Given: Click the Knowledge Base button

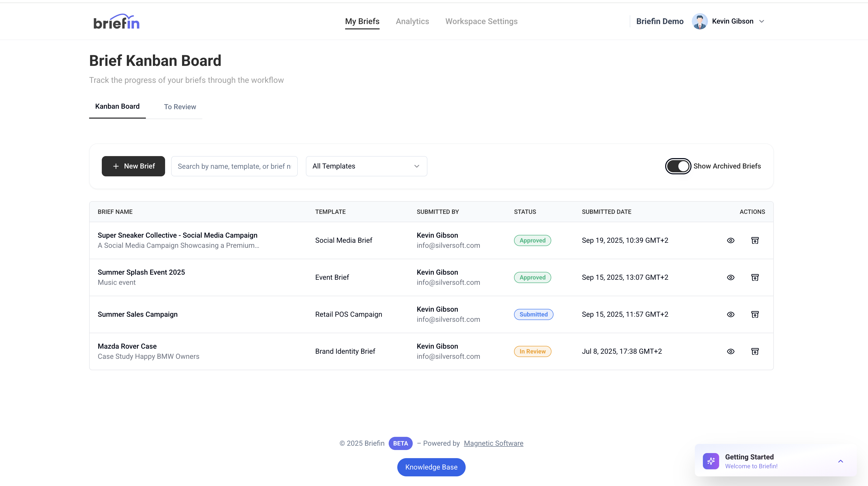Looking at the screenshot, I should point(431,467).
